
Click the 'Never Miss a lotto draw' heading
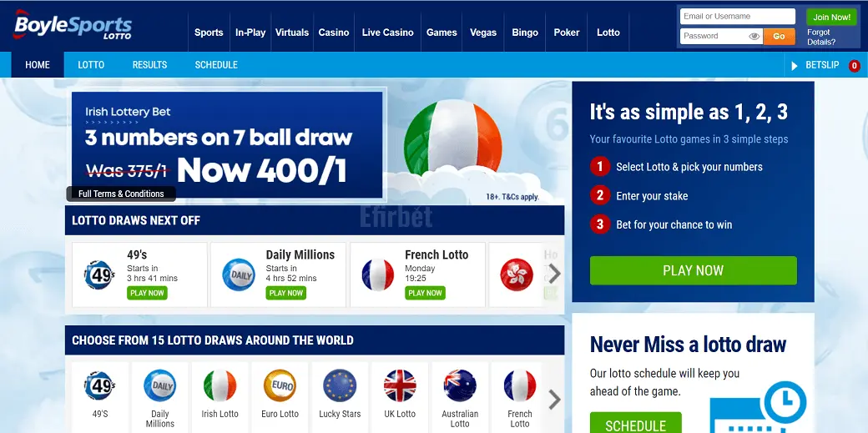tap(688, 345)
